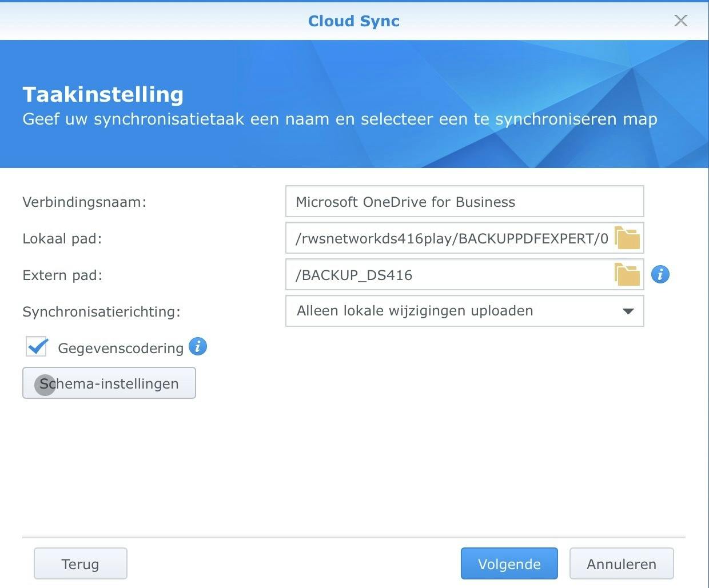
Task: Click the Taakinstelling heading
Action: tap(103, 94)
